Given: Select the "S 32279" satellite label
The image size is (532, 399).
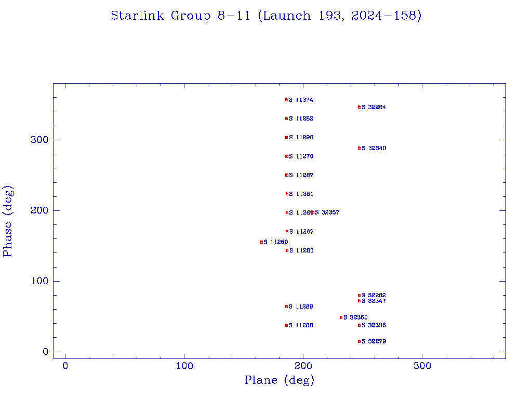Looking at the screenshot, I should (374, 341).
